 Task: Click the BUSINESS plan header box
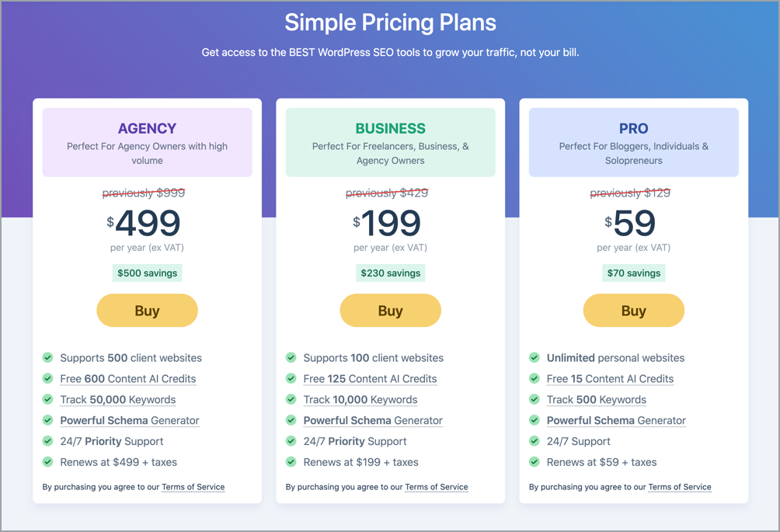(x=391, y=142)
